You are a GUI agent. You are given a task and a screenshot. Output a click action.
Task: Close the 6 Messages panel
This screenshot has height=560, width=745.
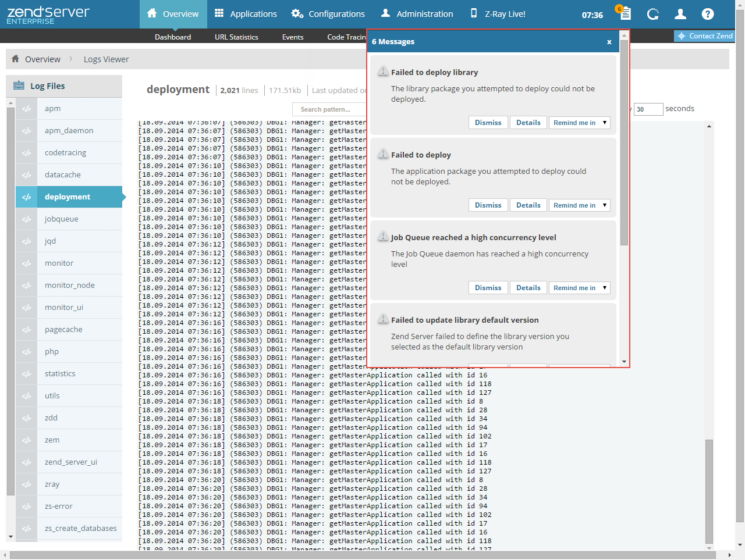tap(609, 42)
